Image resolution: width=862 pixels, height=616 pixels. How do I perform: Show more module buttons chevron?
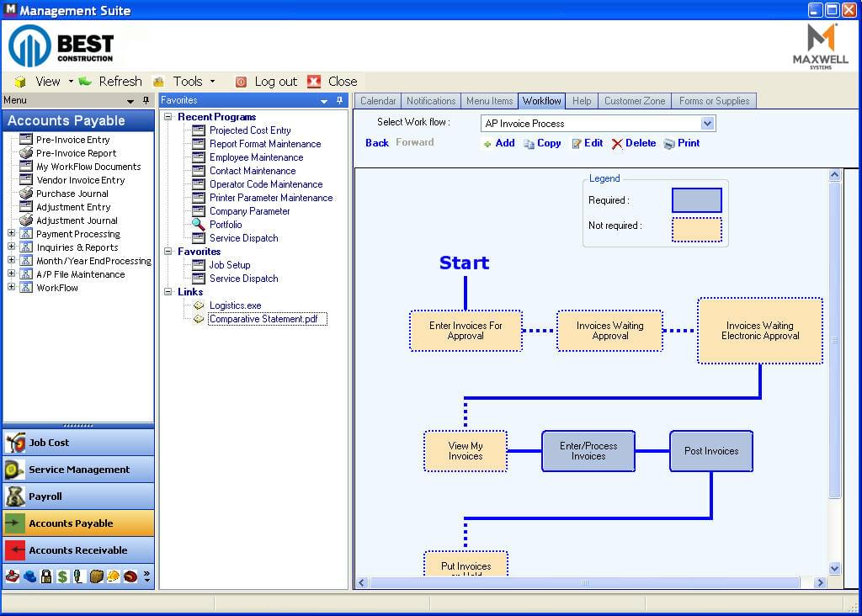(x=146, y=576)
